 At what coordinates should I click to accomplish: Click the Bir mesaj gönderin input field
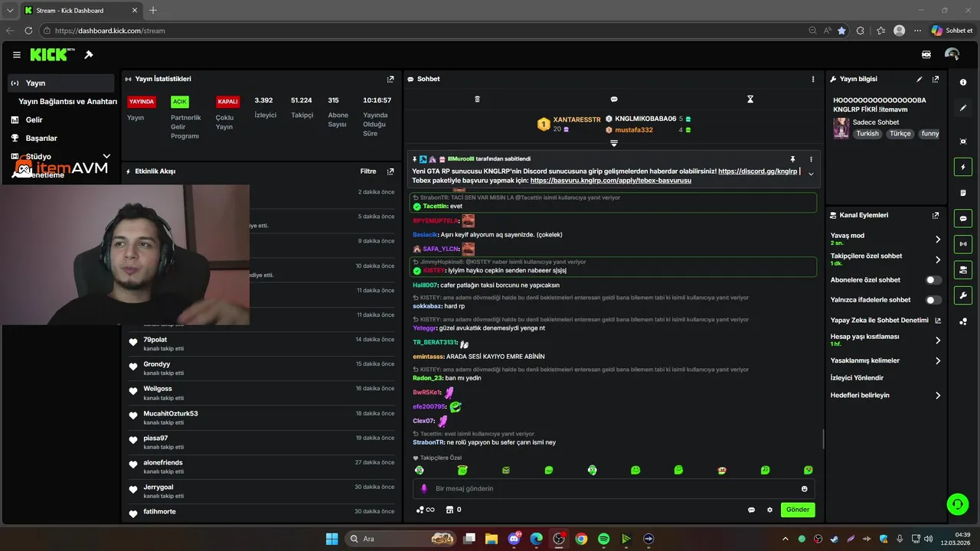click(x=613, y=488)
